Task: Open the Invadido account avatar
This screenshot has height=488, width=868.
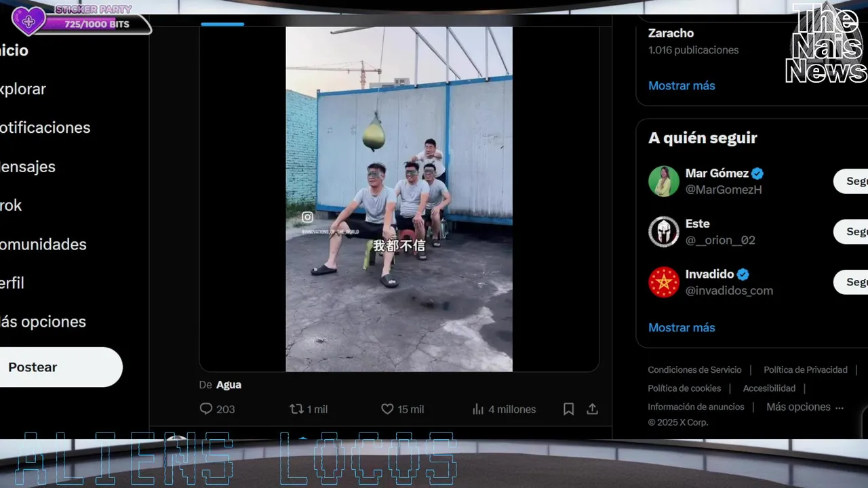Action: tap(664, 282)
